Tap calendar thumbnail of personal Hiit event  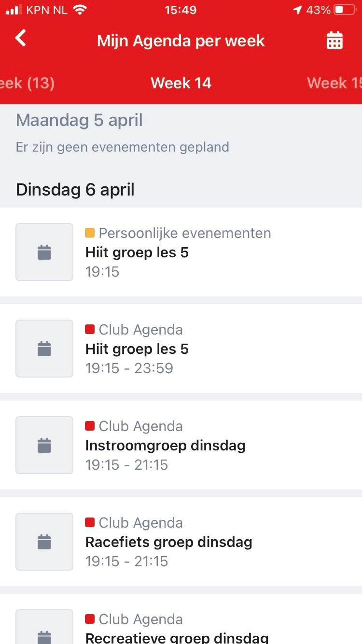pos(44,252)
